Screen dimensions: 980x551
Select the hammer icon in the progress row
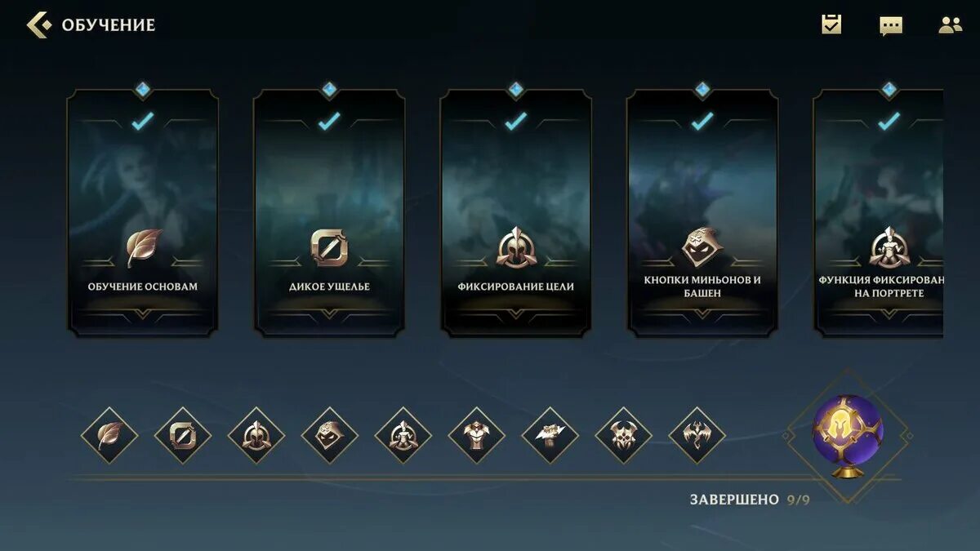[550, 435]
